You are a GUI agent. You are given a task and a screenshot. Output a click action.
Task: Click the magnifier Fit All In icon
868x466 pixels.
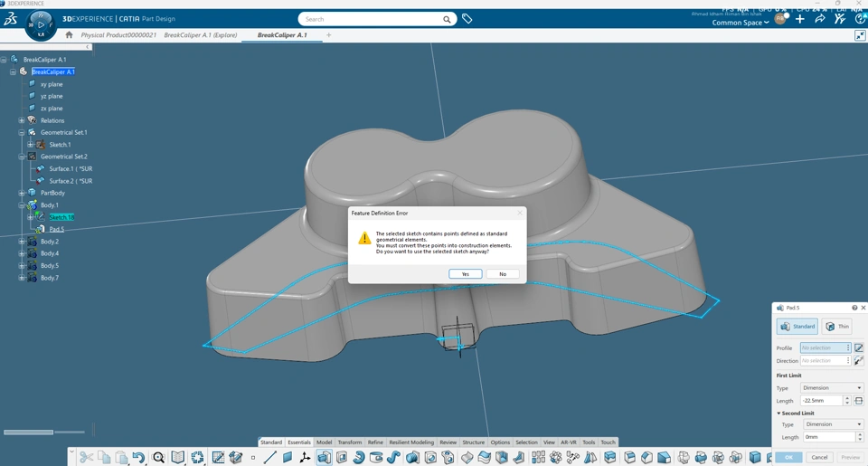158,457
